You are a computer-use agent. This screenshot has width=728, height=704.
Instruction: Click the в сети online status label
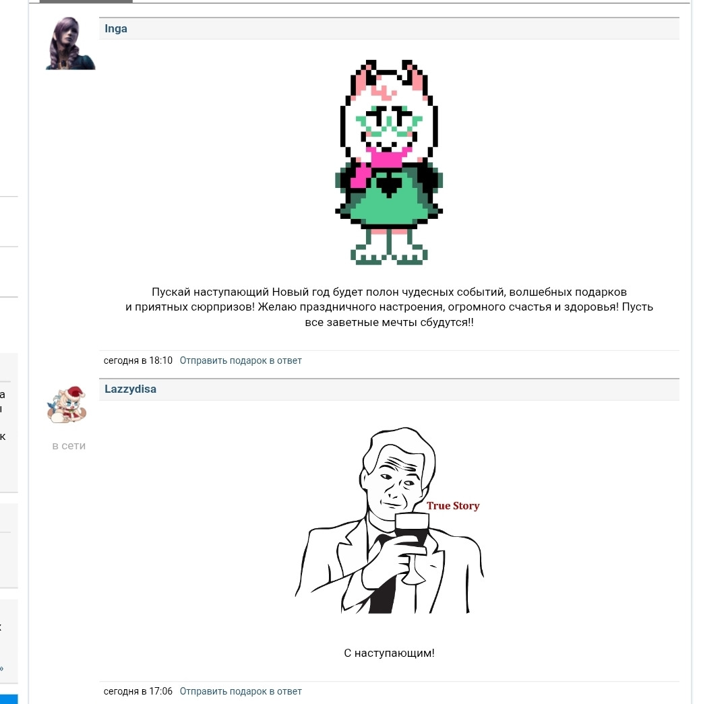coord(69,446)
